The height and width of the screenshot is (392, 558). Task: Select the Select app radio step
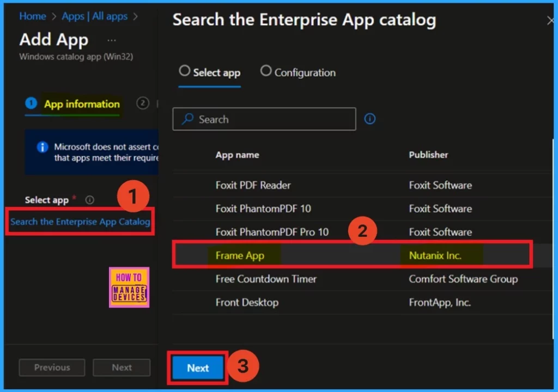click(210, 72)
